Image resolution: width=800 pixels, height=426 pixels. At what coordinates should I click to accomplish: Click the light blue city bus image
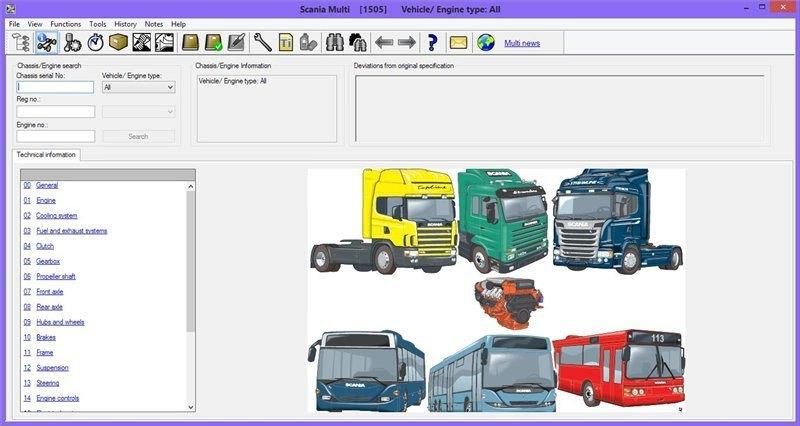(x=492, y=373)
